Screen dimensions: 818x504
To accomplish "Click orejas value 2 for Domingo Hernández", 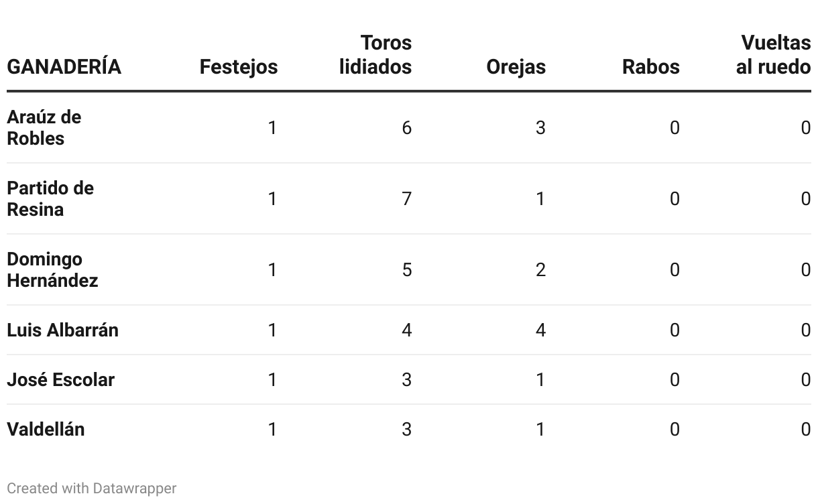I will (x=540, y=270).
